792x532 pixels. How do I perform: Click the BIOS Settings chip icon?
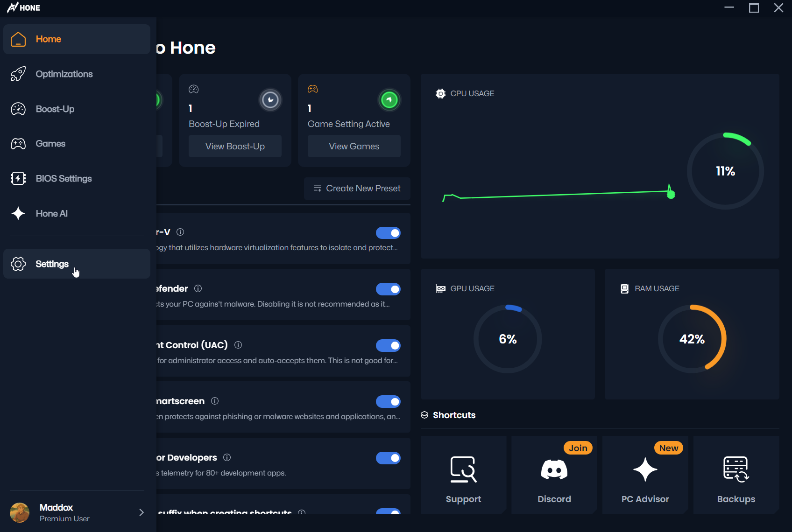click(18, 179)
